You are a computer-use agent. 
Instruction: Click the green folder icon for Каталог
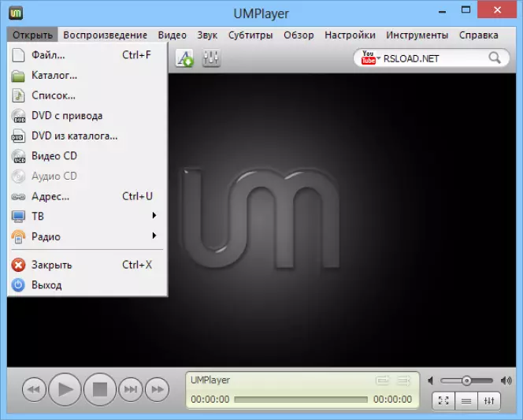tap(18, 76)
